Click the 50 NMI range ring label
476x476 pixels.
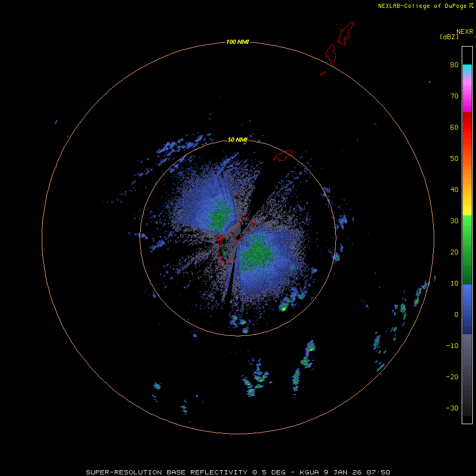237,140
